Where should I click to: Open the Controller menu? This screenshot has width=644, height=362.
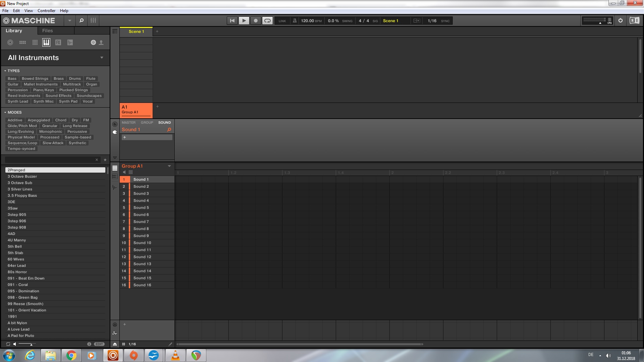[x=46, y=11]
